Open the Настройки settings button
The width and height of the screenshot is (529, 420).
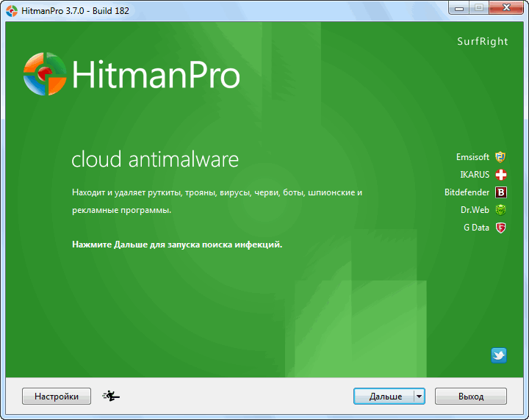tap(57, 396)
